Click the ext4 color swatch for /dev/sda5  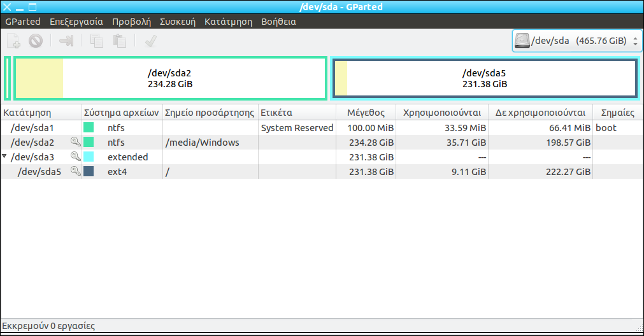pos(89,171)
